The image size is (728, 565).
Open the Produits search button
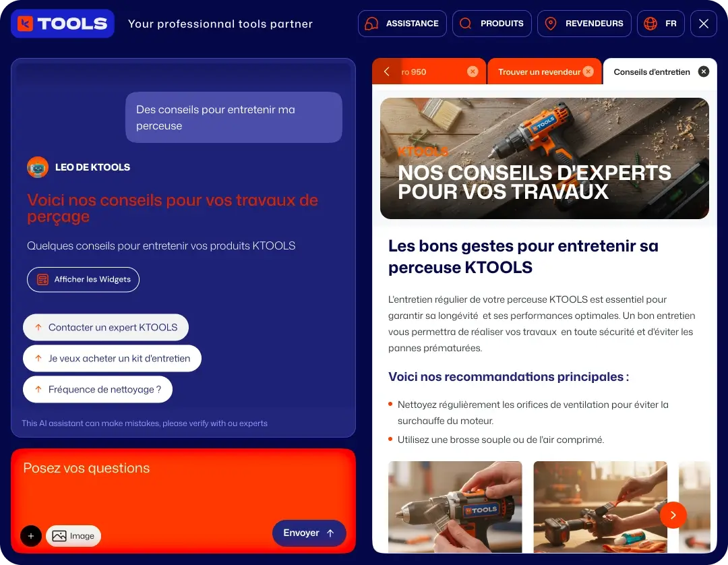491,24
